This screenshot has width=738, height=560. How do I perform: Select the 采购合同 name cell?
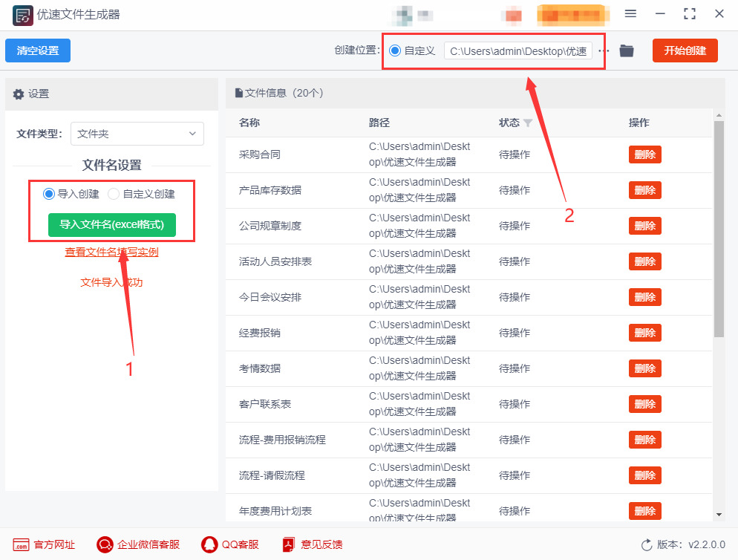[x=259, y=154]
